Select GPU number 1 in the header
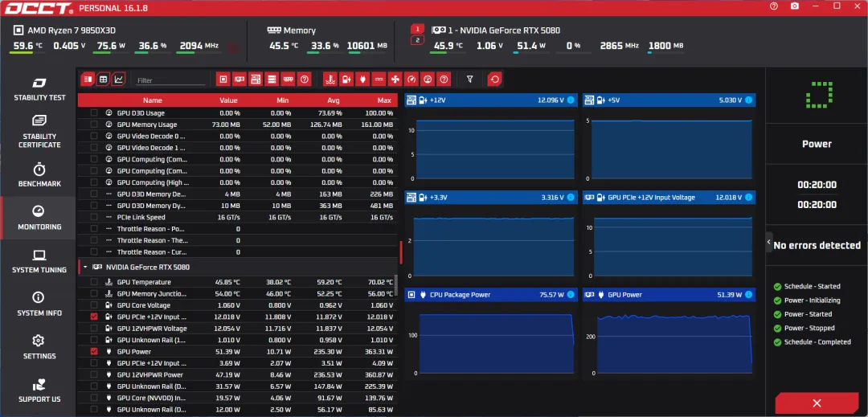The image size is (868, 417). click(x=417, y=29)
